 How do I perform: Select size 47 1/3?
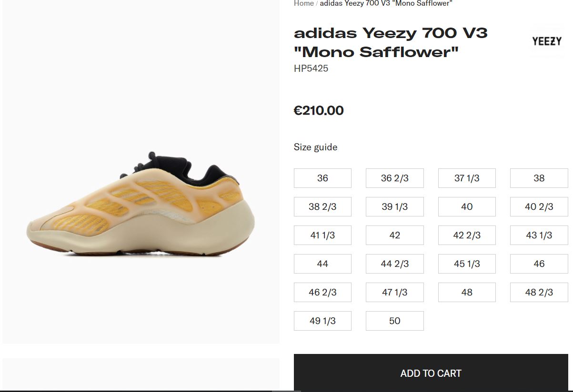click(x=394, y=292)
